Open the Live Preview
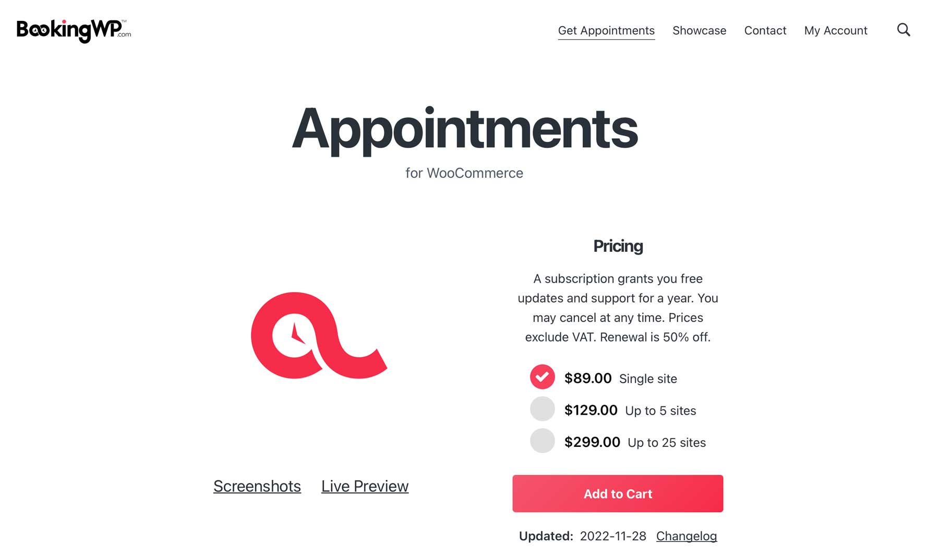This screenshot has width=939, height=560. pos(365,486)
